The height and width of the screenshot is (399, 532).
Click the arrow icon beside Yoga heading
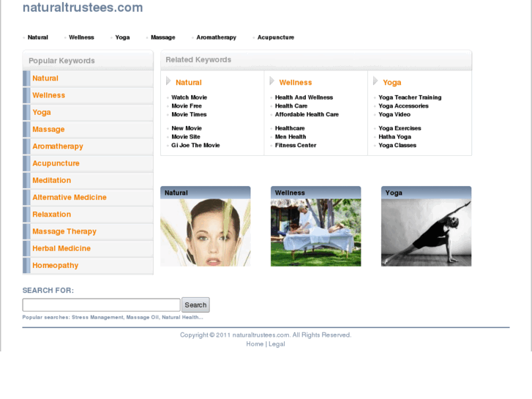tap(375, 81)
